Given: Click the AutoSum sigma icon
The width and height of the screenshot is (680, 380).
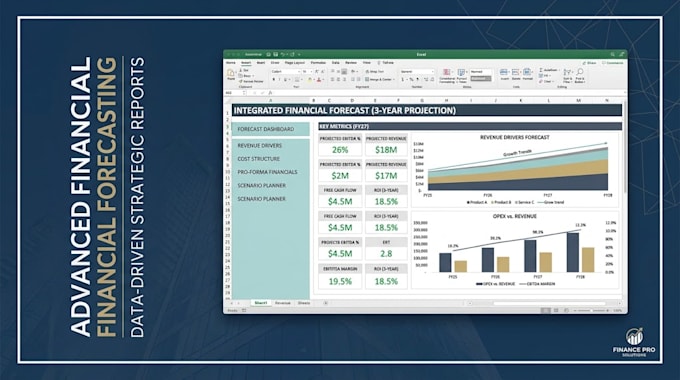Looking at the screenshot, I should coord(541,70).
